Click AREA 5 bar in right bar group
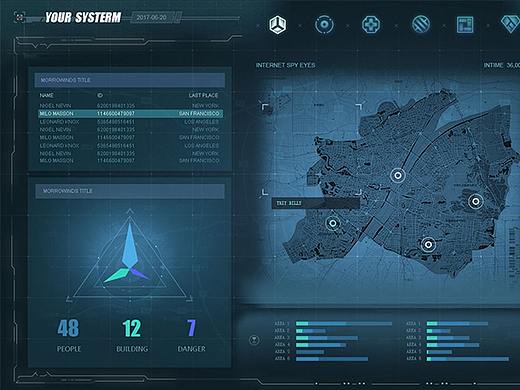 [x=439, y=352]
